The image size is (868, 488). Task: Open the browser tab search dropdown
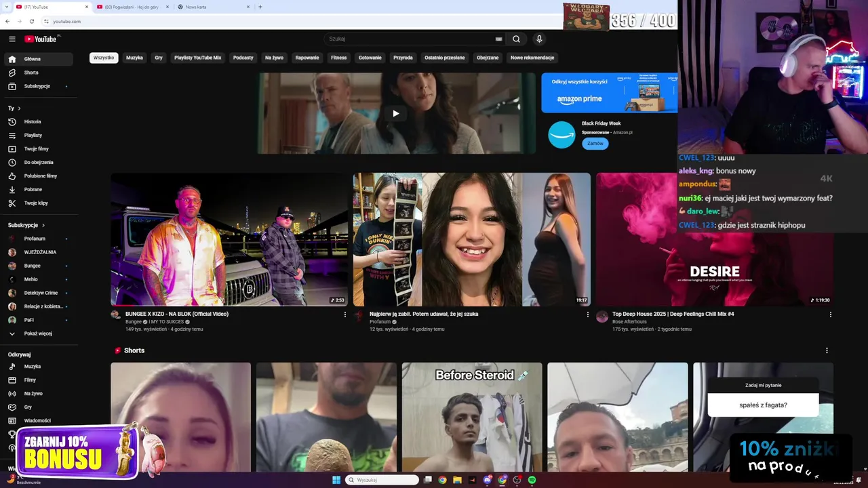7,7
